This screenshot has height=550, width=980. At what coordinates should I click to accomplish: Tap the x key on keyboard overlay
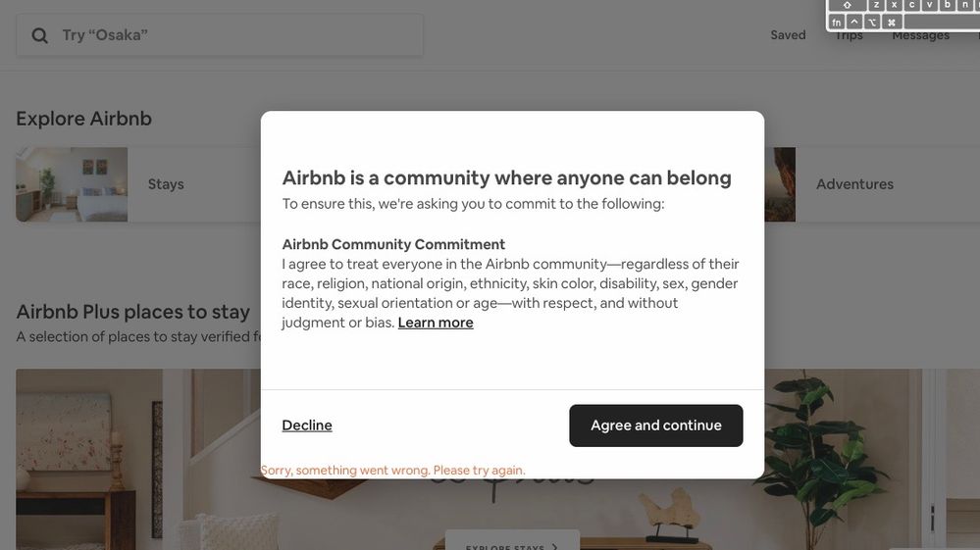tap(895, 5)
